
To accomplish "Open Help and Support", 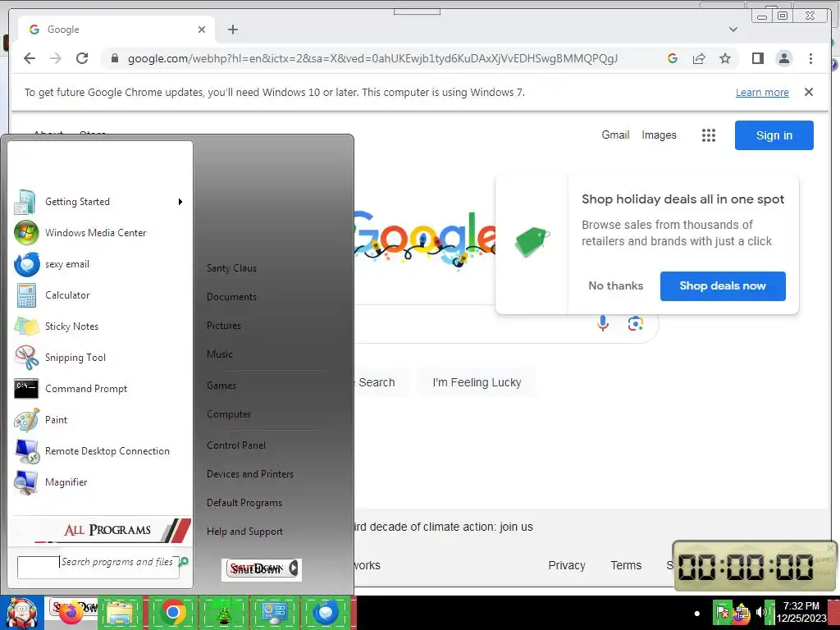I will coord(244,532).
